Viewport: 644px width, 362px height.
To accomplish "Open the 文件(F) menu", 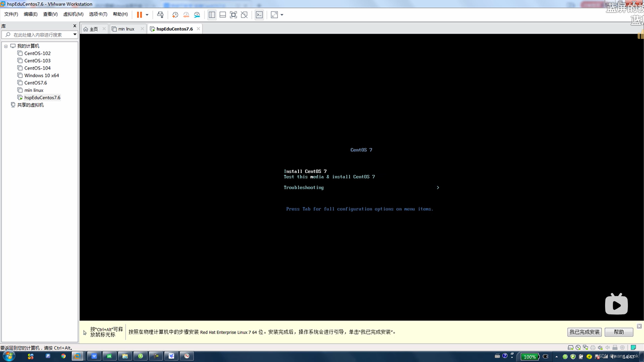I will coord(11,14).
